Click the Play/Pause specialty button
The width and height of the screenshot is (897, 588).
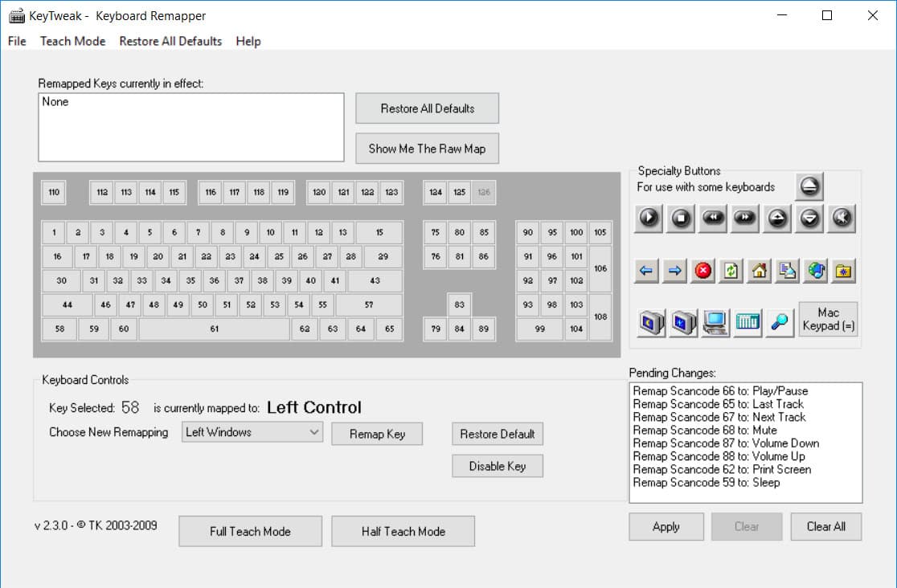(x=649, y=218)
